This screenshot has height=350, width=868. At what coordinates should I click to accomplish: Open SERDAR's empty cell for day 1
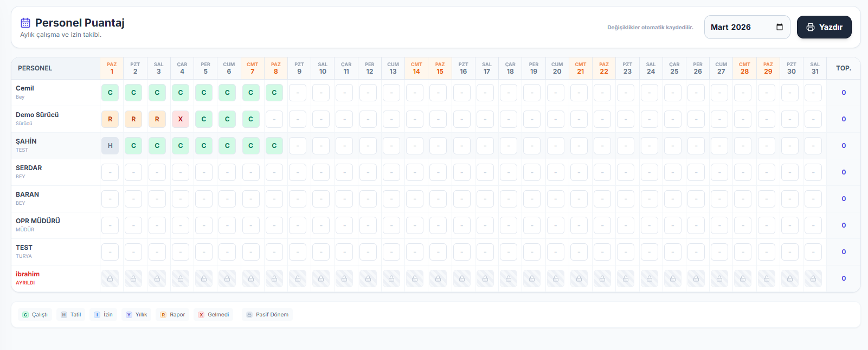click(110, 172)
